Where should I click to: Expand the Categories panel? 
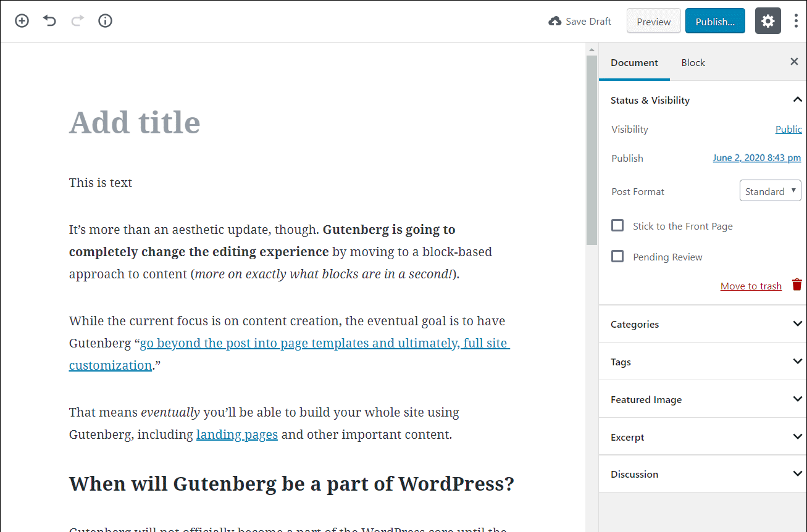pyautogui.click(x=703, y=324)
